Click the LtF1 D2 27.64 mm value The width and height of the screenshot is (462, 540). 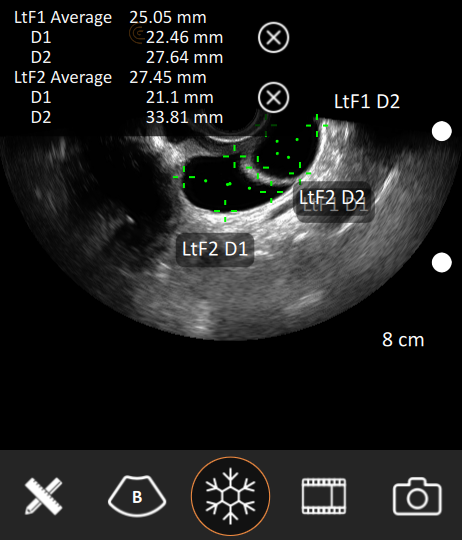click(185, 58)
